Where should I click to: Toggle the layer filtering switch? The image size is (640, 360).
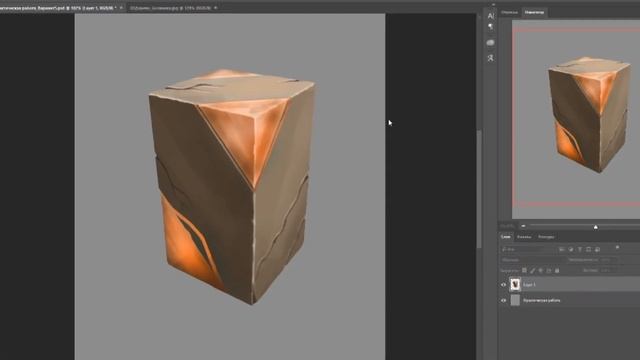coord(617,248)
